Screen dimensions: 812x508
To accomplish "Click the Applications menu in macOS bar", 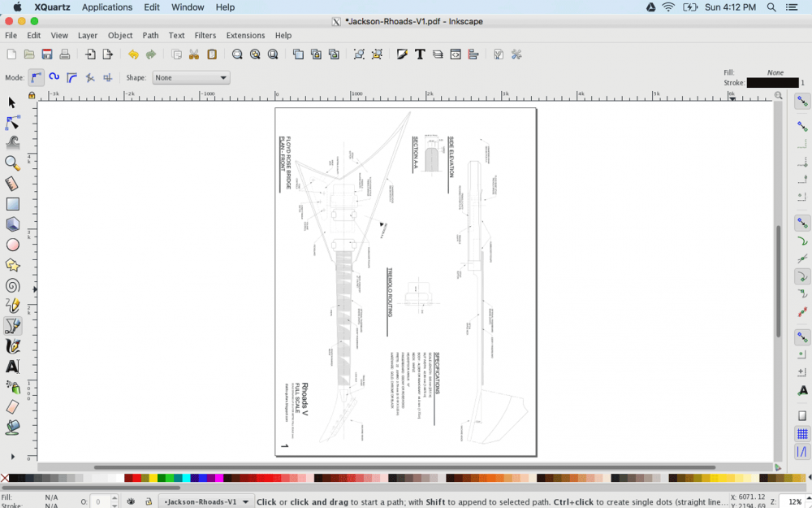I will tap(106, 7).
